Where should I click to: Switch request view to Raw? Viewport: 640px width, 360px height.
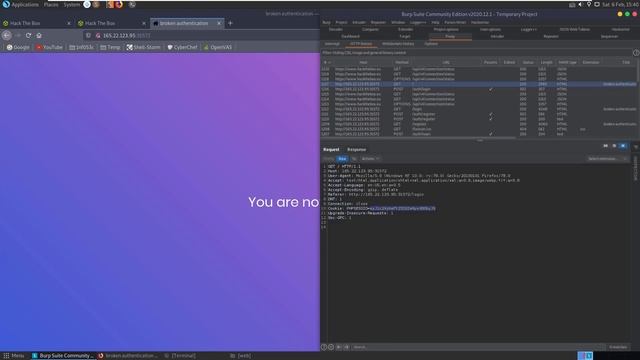(x=342, y=159)
